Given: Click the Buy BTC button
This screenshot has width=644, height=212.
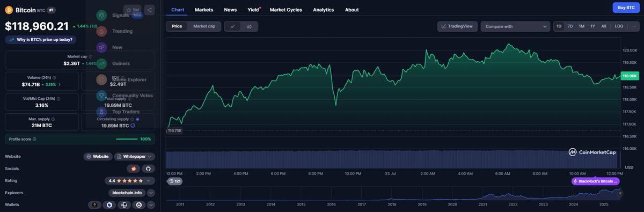Looking at the screenshot, I should pyautogui.click(x=626, y=8).
